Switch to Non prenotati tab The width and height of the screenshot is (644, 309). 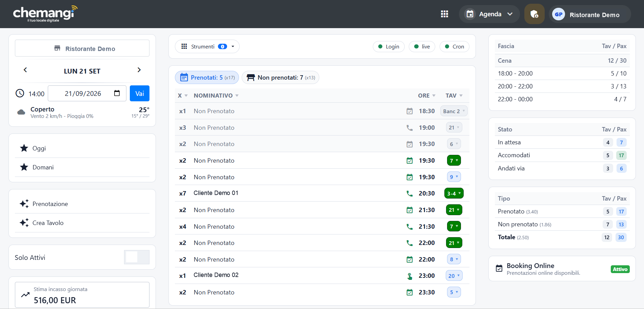[x=280, y=78]
